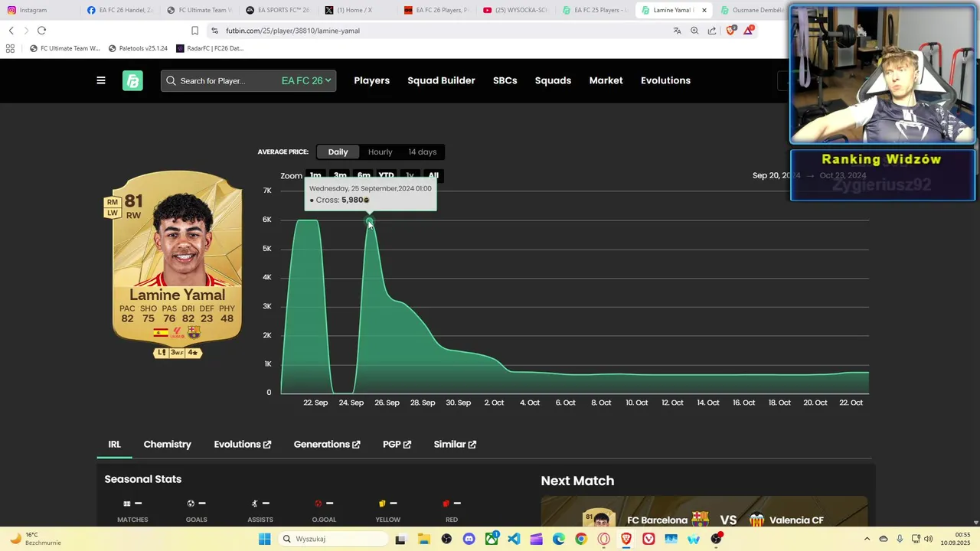Open Microsoft Edge from taskbar
Image resolution: width=980 pixels, height=551 pixels.
tap(559, 539)
